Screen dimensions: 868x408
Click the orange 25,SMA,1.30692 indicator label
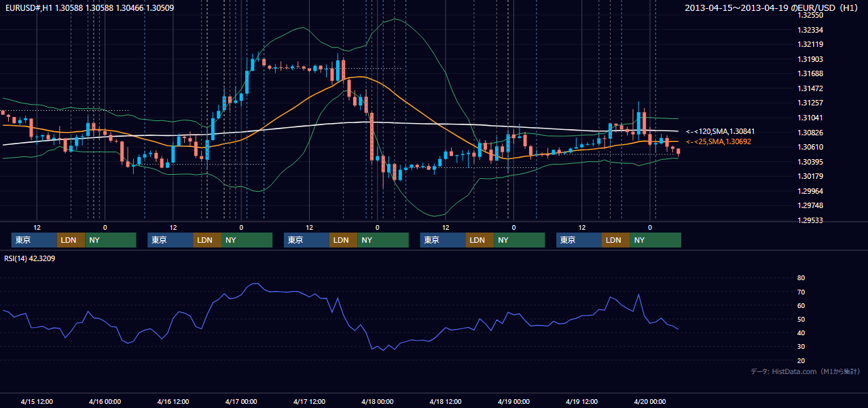pos(719,141)
